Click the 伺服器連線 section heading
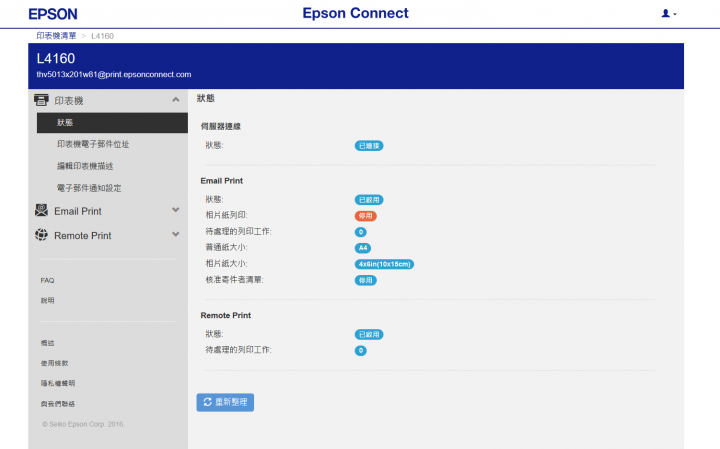 pyautogui.click(x=220, y=126)
